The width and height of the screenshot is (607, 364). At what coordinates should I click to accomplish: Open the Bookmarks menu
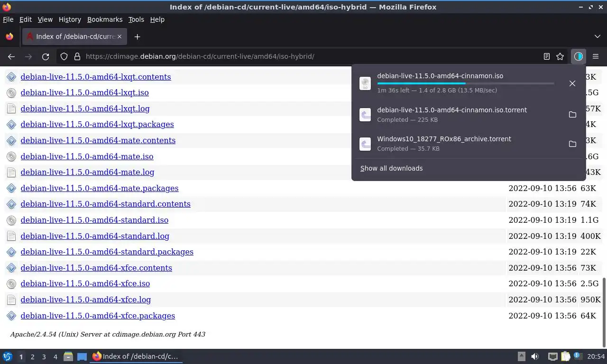pos(105,19)
